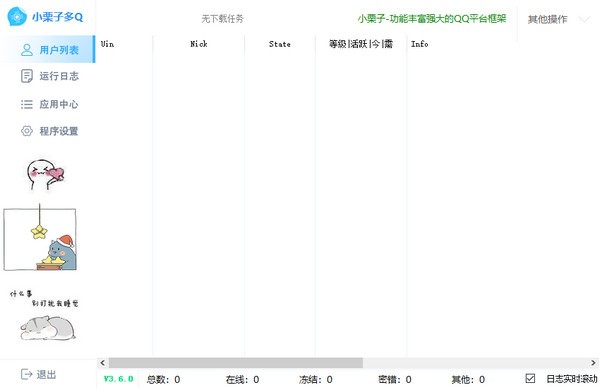The width and height of the screenshot is (600, 388).
Task: Click the chevron arrow beside 其他操作
Action: (584, 19)
